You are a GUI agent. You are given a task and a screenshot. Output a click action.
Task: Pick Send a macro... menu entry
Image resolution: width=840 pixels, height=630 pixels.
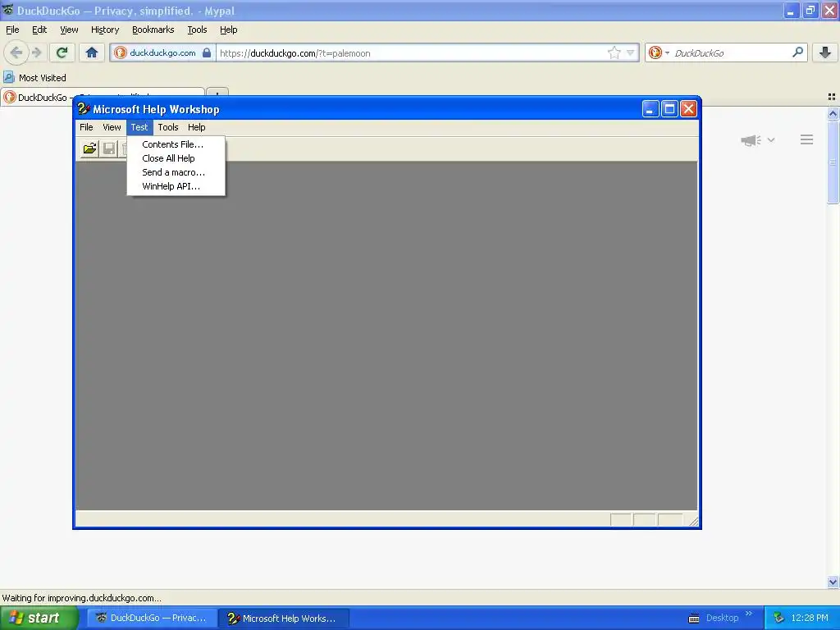(176, 172)
